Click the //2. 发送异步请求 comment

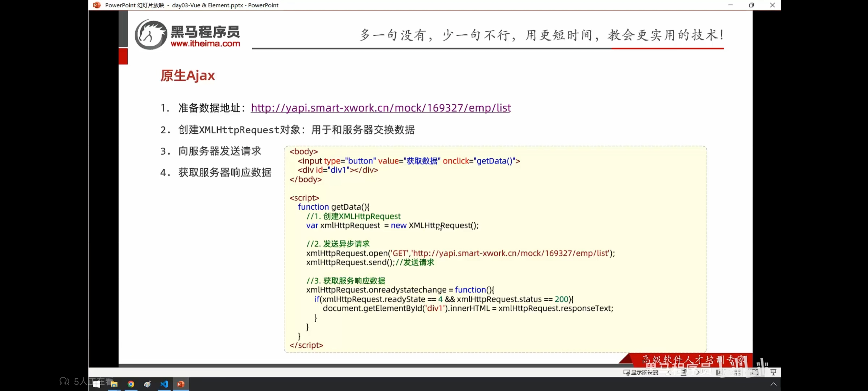coord(338,244)
